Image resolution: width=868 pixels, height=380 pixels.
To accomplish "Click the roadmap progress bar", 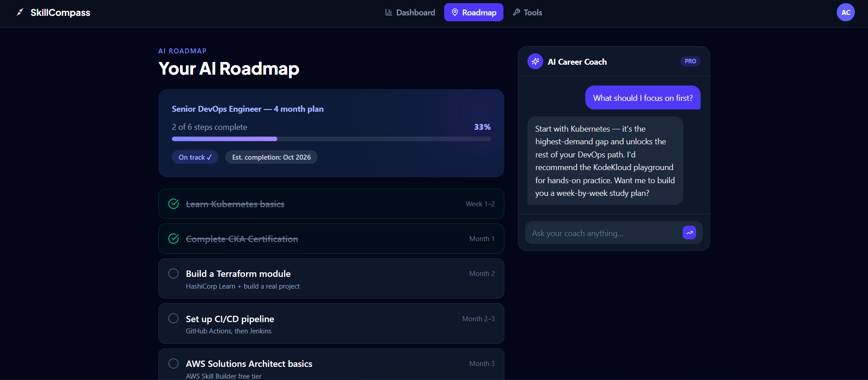I will 331,139.
